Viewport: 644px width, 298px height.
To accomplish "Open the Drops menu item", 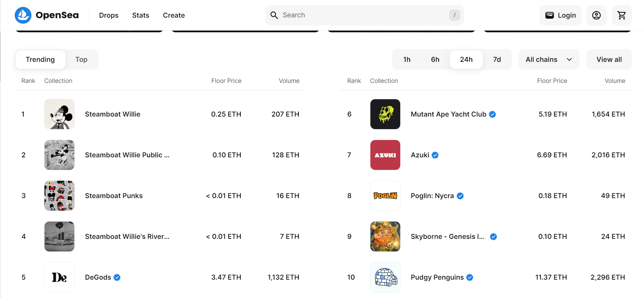I will click(x=109, y=15).
